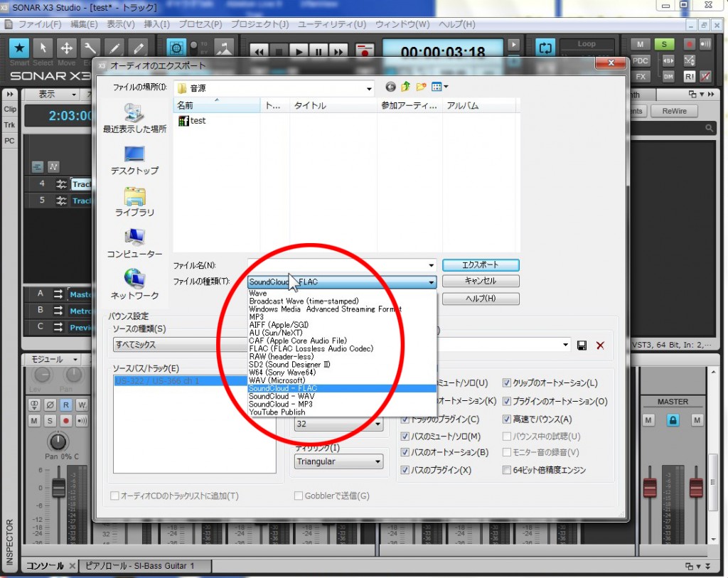This screenshot has width=728, height=578.
Task: Mute the console channel strip with M
Action: [x=34, y=421]
